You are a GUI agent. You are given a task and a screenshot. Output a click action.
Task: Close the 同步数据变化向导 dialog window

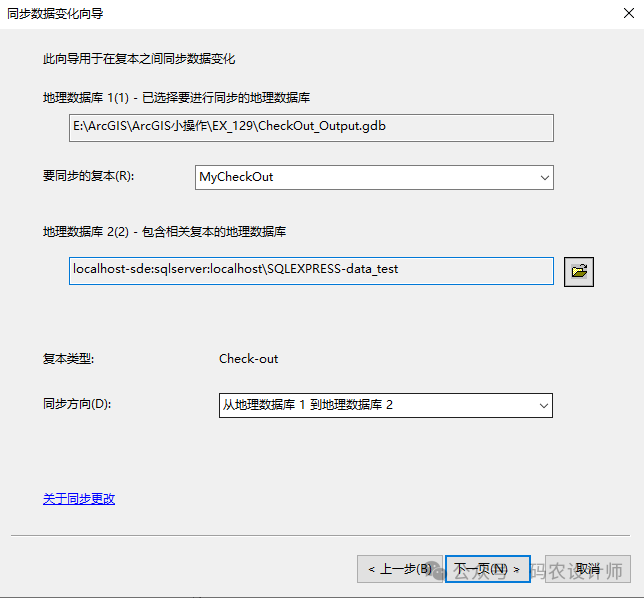click(620, 14)
